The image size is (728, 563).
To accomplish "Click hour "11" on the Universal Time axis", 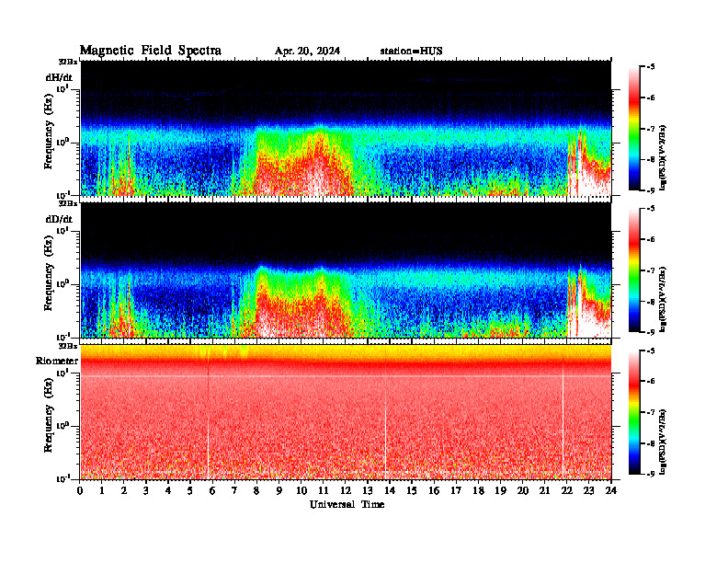I will click(x=324, y=490).
